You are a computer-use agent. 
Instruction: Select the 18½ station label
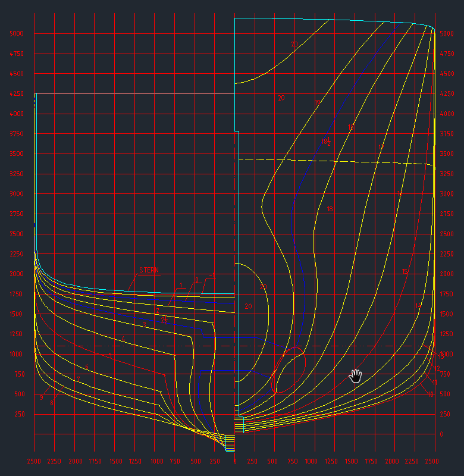coord(325,142)
